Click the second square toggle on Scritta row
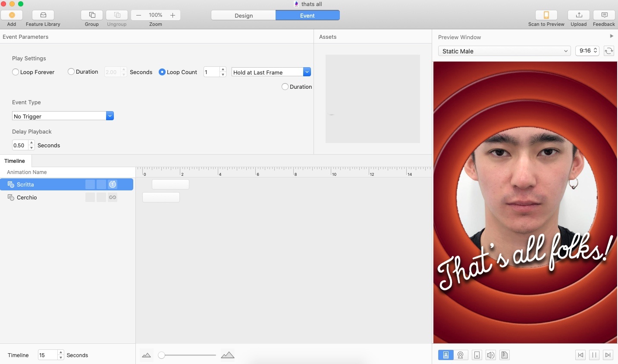The width and height of the screenshot is (618, 364). tap(101, 184)
